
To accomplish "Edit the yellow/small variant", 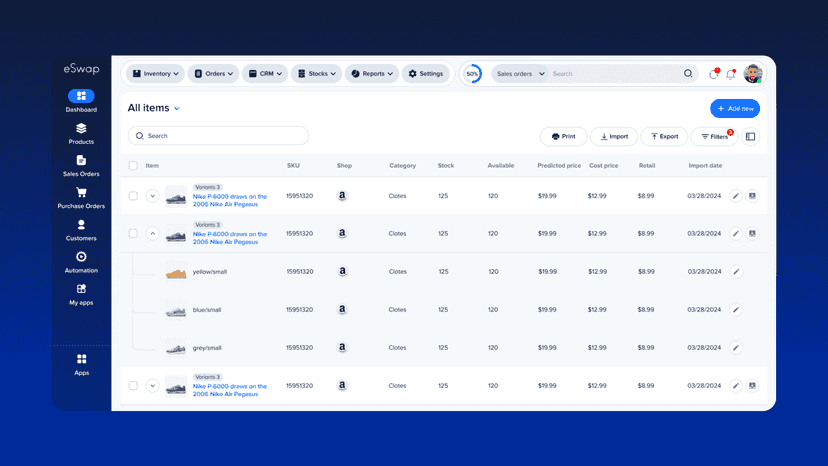I will [736, 272].
